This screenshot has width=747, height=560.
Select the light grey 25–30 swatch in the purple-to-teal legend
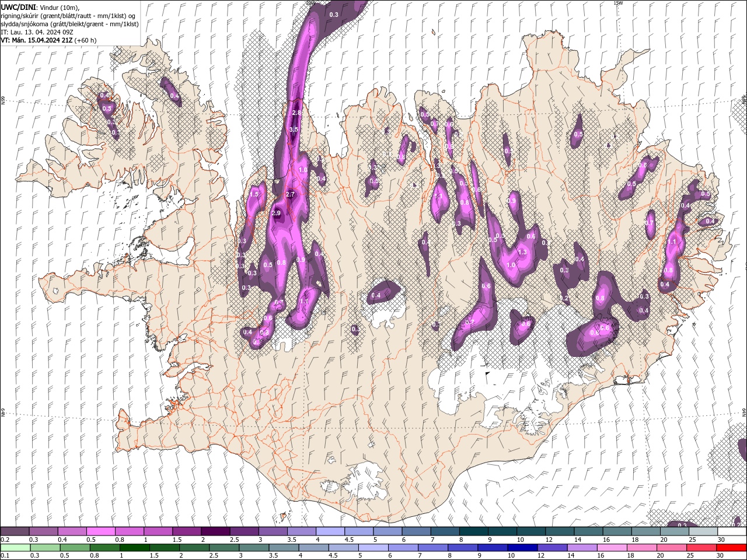[703, 531]
